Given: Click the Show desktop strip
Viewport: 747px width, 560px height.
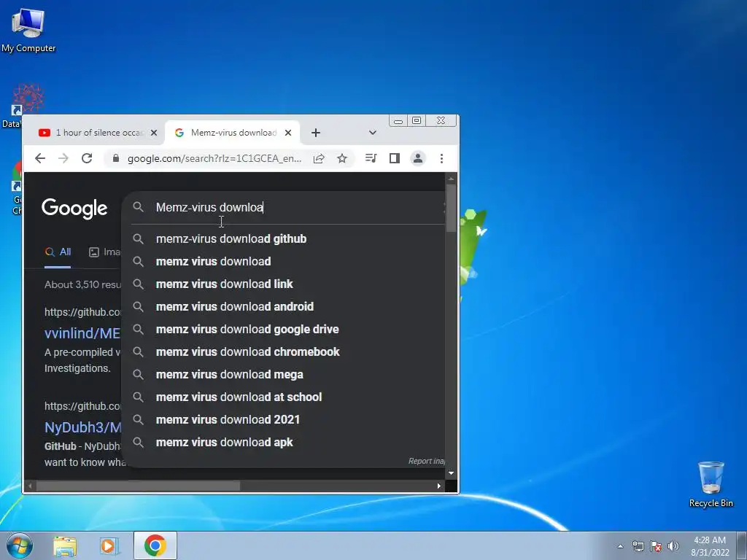Looking at the screenshot, I should pyautogui.click(x=743, y=545).
